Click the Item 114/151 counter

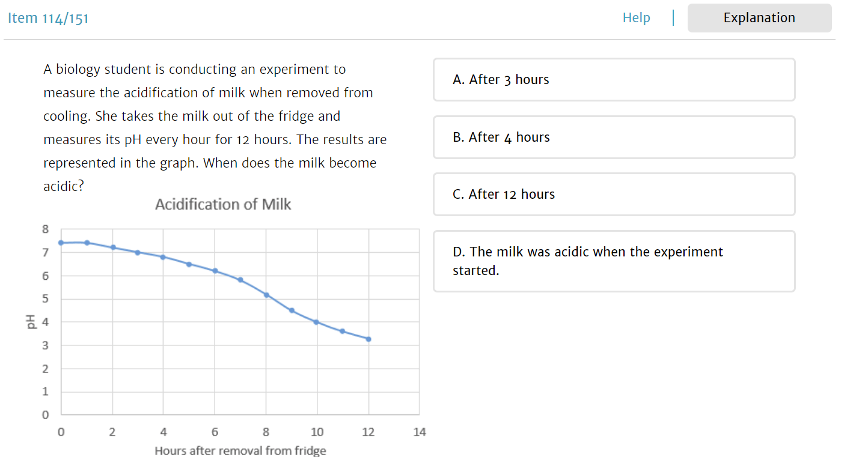pos(48,18)
